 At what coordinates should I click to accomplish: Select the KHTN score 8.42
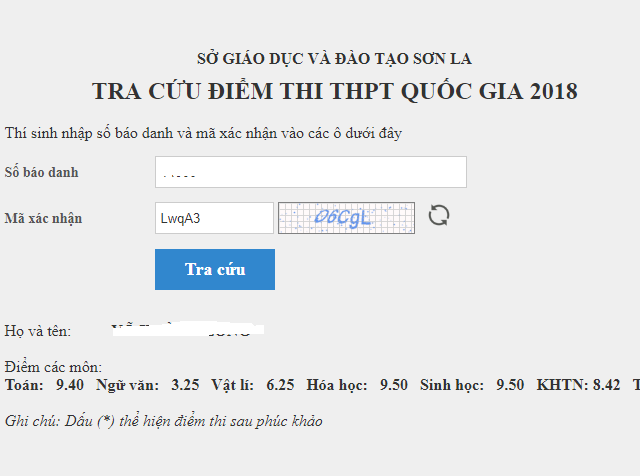[x=606, y=385]
